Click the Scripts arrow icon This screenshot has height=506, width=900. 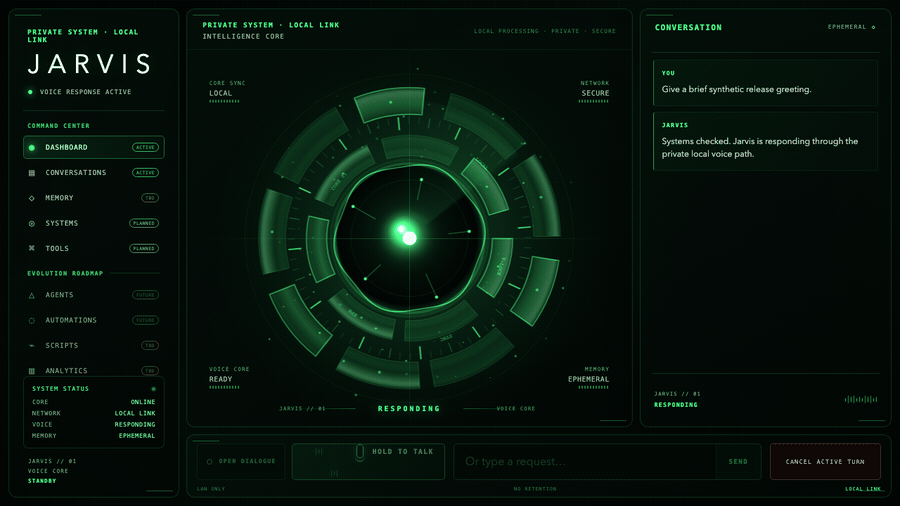point(32,345)
